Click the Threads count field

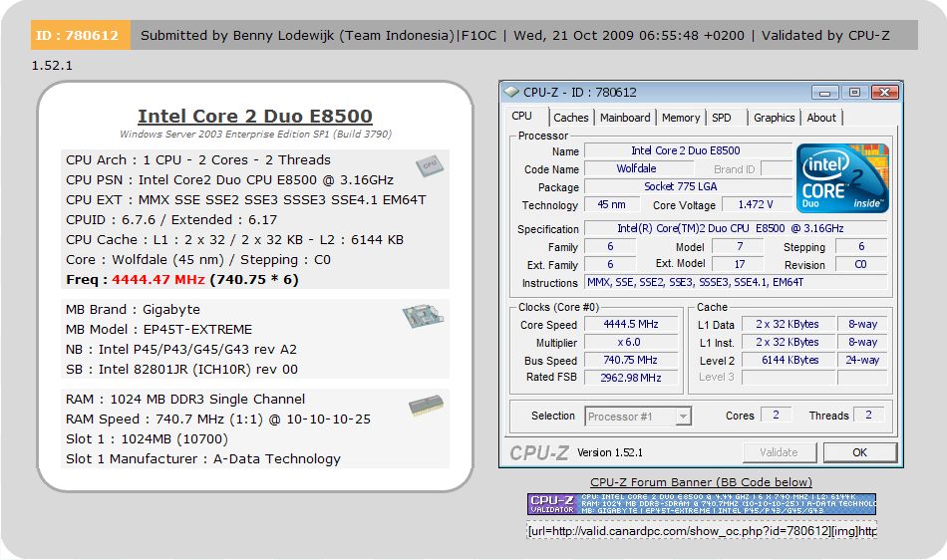[x=868, y=416]
